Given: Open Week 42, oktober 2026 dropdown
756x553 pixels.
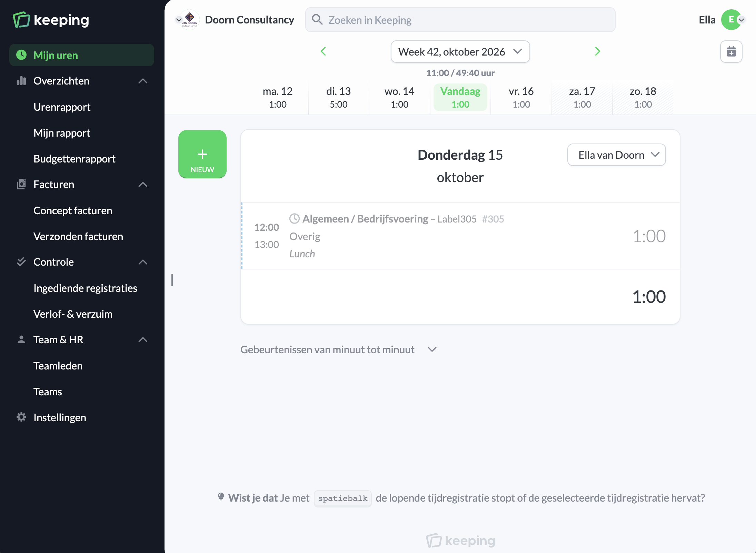Looking at the screenshot, I should (x=460, y=52).
